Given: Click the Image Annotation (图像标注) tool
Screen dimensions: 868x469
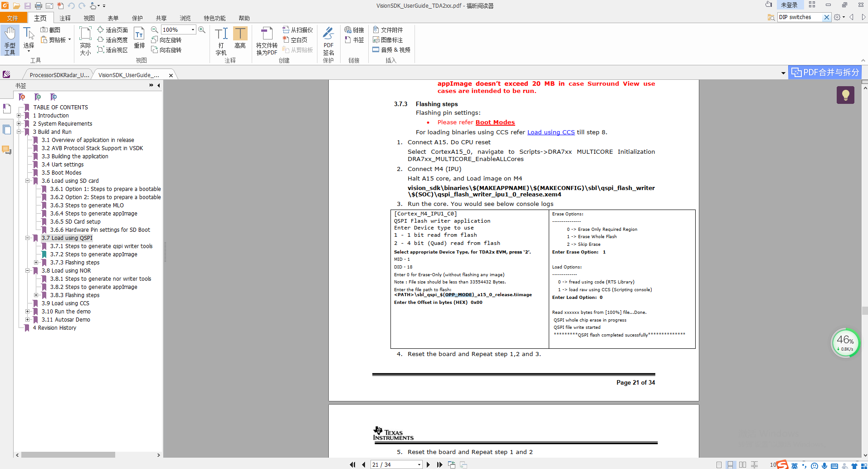Looking at the screenshot, I should [388, 40].
